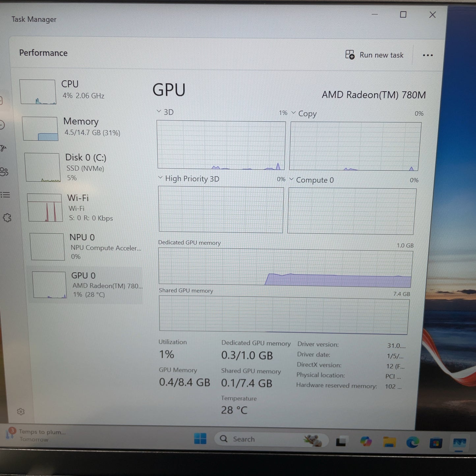Minimize the Task Manager window
This screenshot has height=476, width=476.
375,14
